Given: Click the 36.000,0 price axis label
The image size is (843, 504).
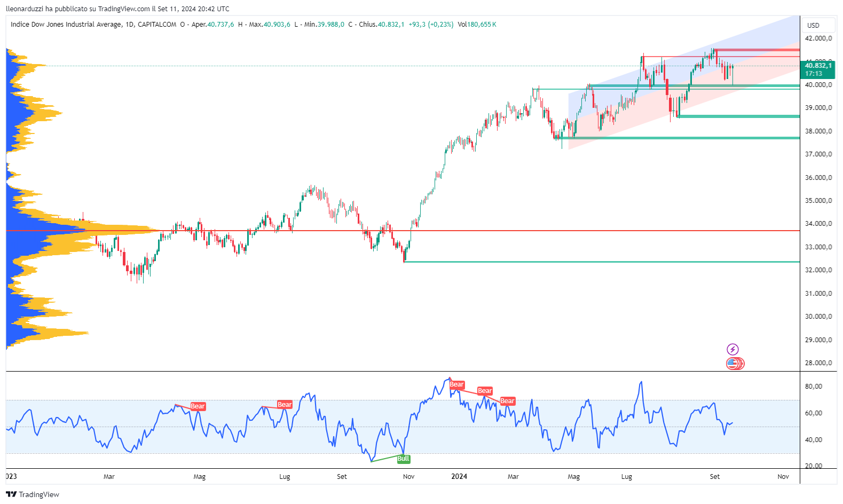Looking at the screenshot, I should click(818, 178).
